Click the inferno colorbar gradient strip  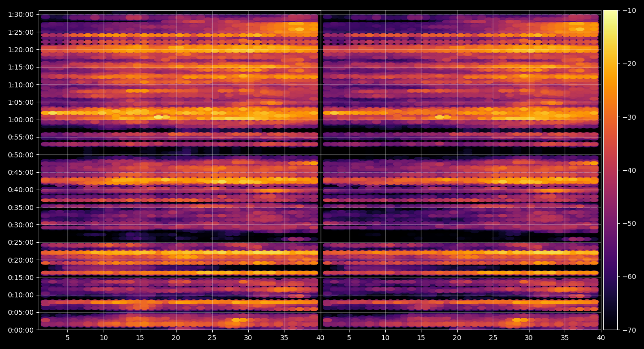coord(610,170)
